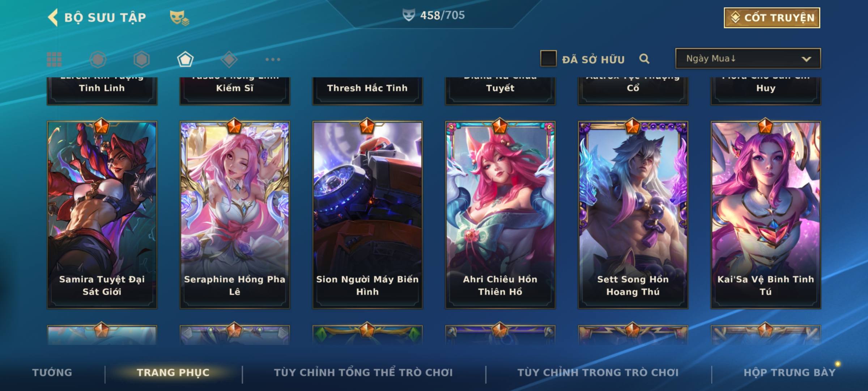Select the round gem rarity filter
Image resolution: width=868 pixels, height=391 pixels.
[x=98, y=59]
